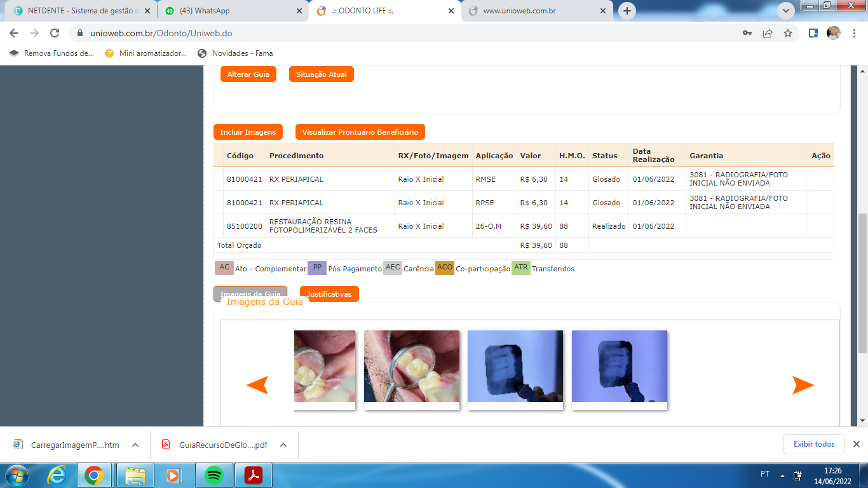Viewport: 868px width, 488px height.
Task: Expand CarregarImagemP....htm download options
Action: (x=135, y=445)
